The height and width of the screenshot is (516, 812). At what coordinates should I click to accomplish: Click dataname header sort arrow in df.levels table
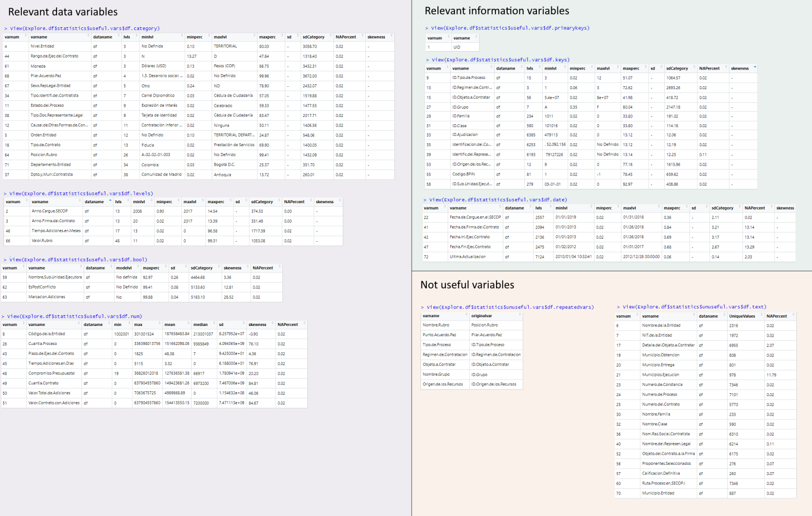(x=110, y=200)
